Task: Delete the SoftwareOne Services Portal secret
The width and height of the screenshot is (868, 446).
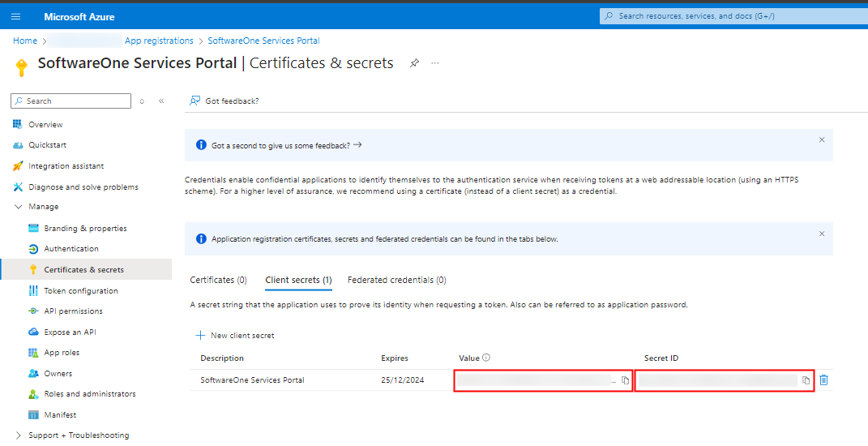Action: [x=823, y=380]
